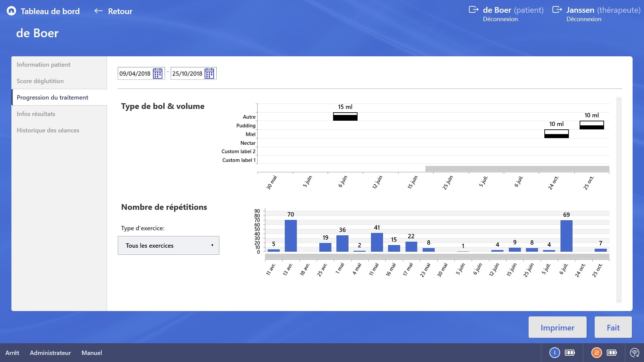This screenshot has width=644, height=362.
Task: Click the battery icon beside channel 2
Action: pyautogui.click(x=612, y=353)
